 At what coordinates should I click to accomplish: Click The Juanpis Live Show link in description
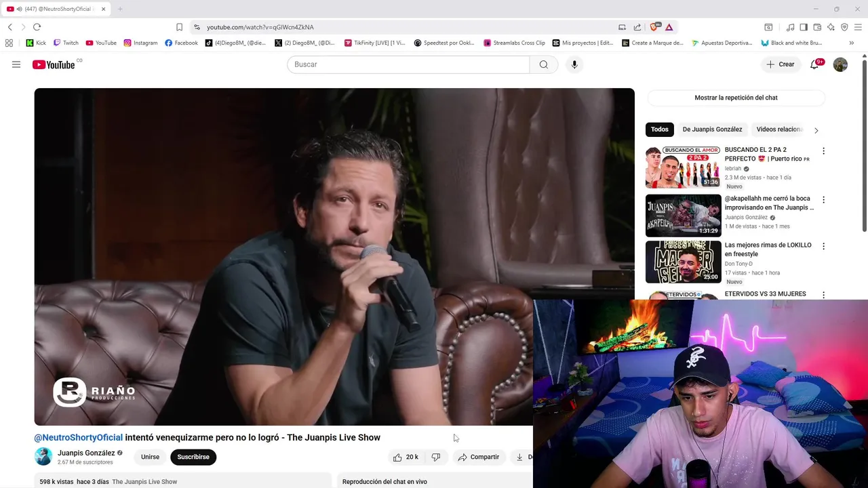click(x=144, y=482)
